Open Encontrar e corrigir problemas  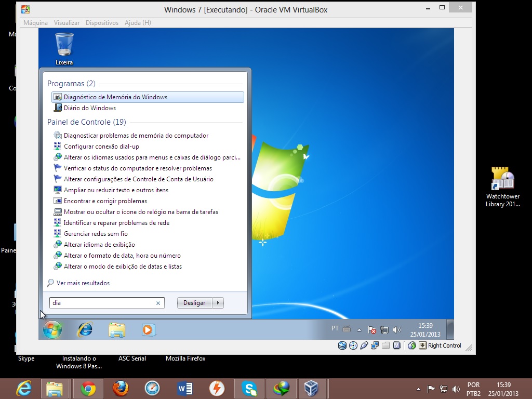coord(100,201)
